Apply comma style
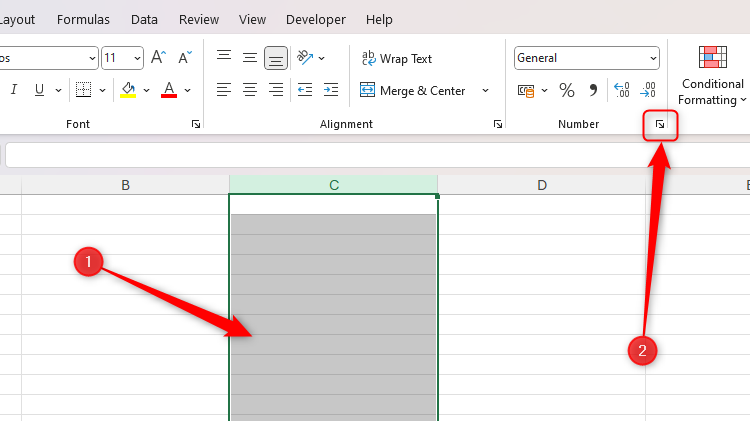The image size is (750, 421). pos(593,90)
